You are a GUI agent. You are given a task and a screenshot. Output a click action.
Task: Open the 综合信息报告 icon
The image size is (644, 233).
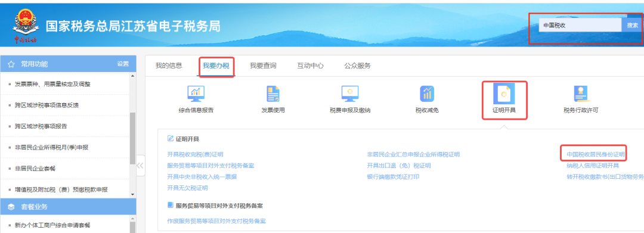196,94
